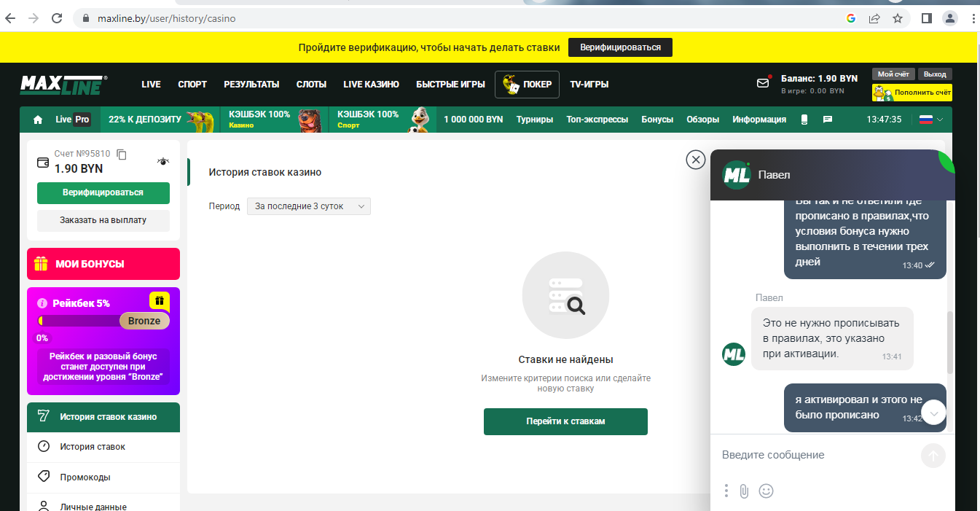Image resolution: width=980 pixels, height=511 pixels.
Task: Click the Рейкбек progress bar
Action: [80, 321]
